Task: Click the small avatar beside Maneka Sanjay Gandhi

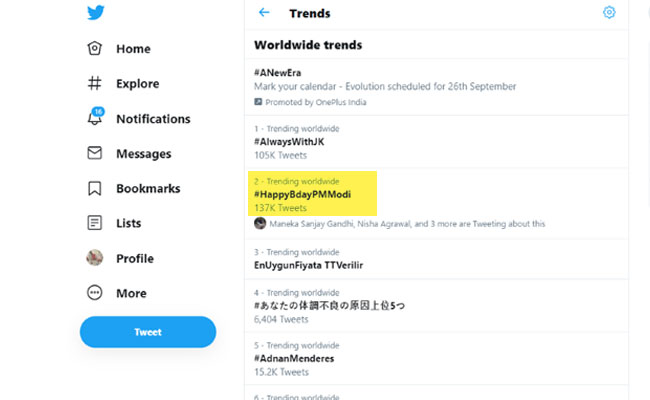Action: (x=260, y=223)
